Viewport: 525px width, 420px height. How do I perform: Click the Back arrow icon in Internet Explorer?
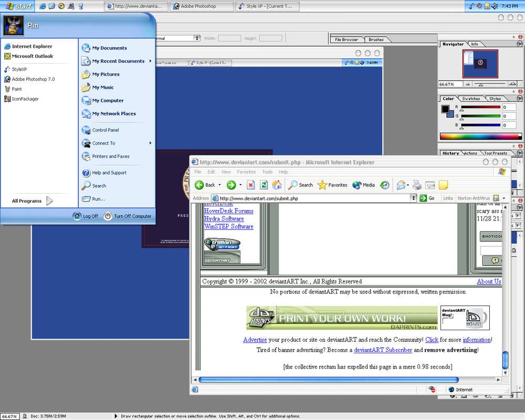(x=199, y=185)
